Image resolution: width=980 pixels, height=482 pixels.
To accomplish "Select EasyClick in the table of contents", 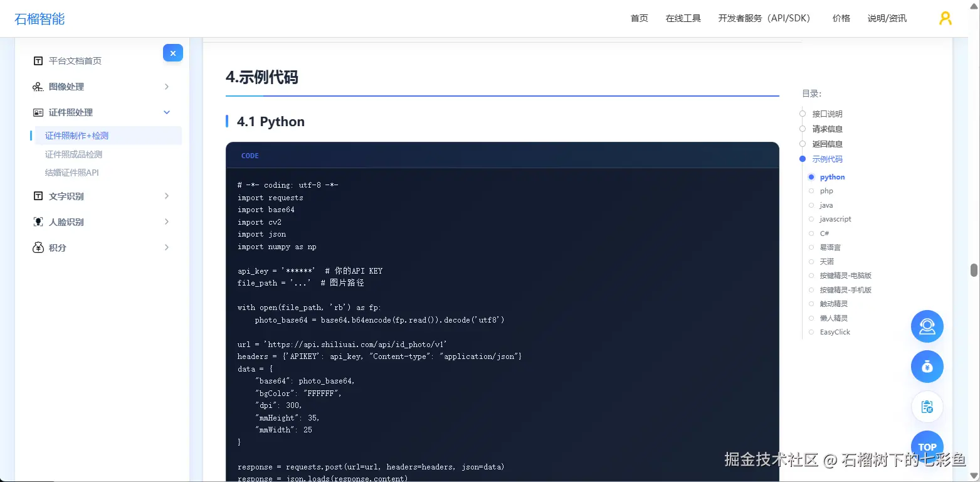I will point(835,332).
